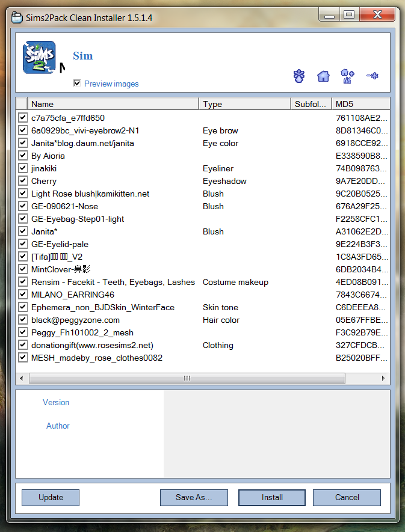Close the Sims2Pack Clean Installer window
The height and width of the screenshot is (532, 405).
point(377,15)
